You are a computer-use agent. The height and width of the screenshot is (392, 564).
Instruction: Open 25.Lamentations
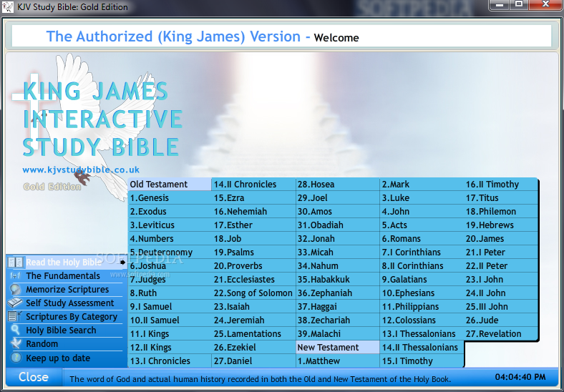point(253,334)
